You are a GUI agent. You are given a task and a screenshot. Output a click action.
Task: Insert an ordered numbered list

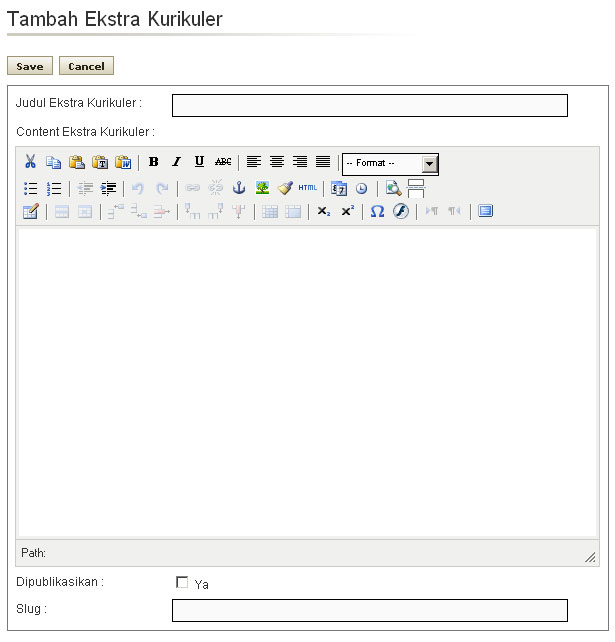click(54, 188)
